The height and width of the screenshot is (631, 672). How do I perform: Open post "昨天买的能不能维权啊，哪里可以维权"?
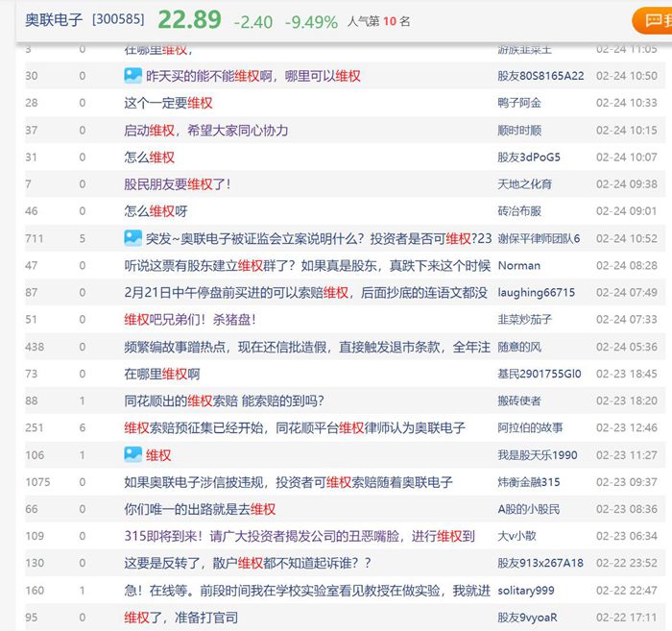click(253, 76)
